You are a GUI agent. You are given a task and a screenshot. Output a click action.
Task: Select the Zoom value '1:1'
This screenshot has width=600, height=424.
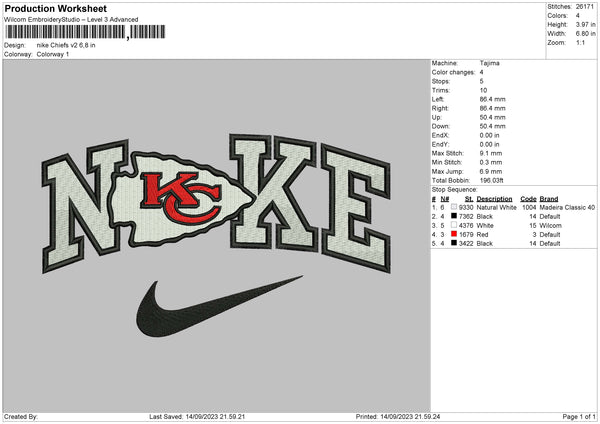[580, 42]
